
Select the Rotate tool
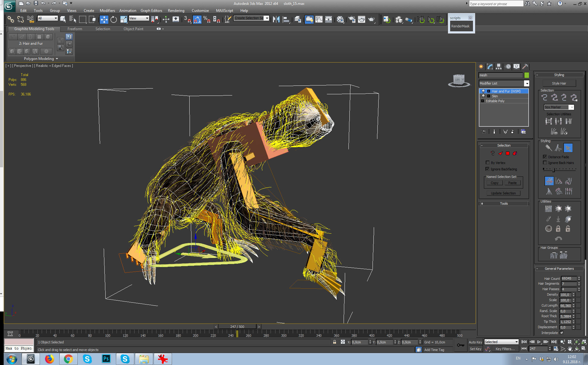114,19
